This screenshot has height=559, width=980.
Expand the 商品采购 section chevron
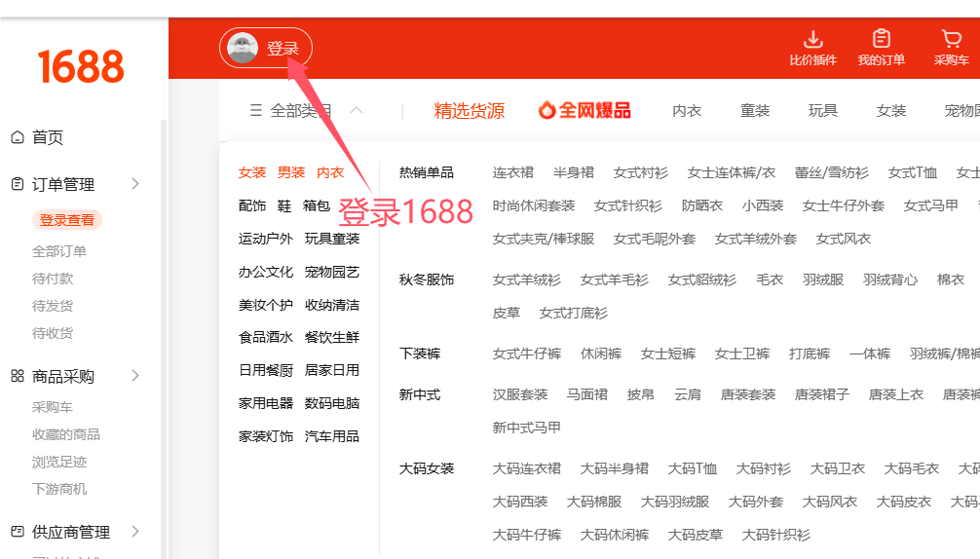[x=135, y=376]
